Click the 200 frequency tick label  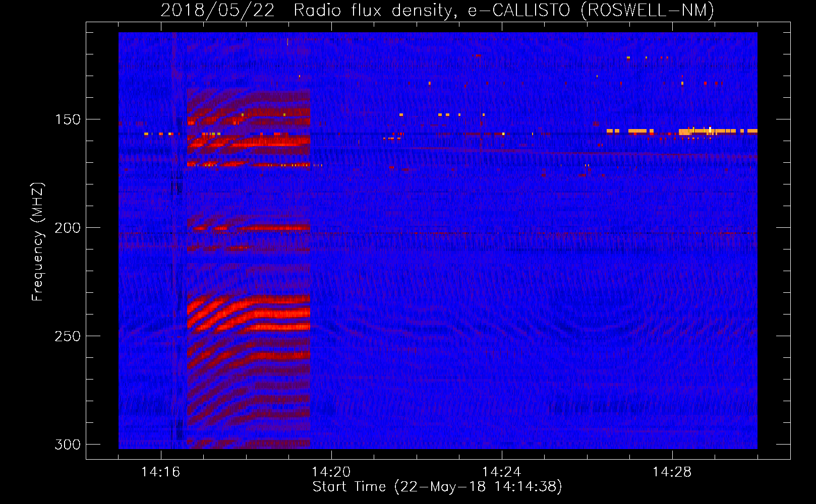click(x=68, y=228)
